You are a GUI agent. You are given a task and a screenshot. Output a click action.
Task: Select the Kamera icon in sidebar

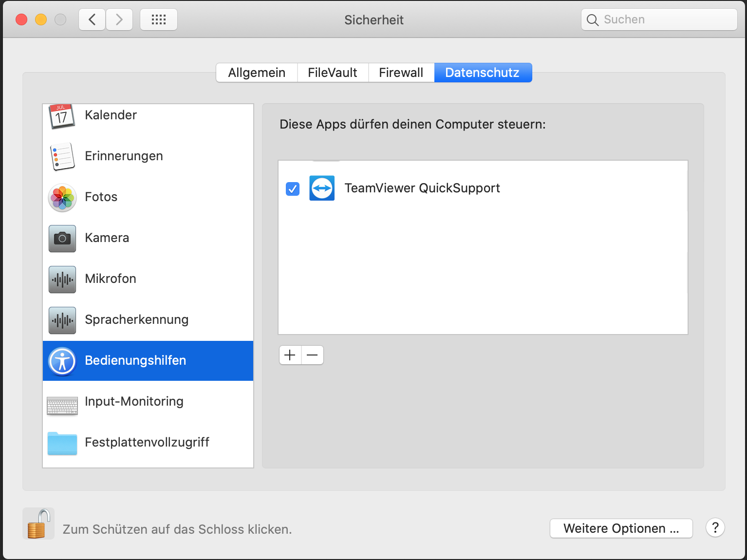pyautogui.click(x=62, y=238)
